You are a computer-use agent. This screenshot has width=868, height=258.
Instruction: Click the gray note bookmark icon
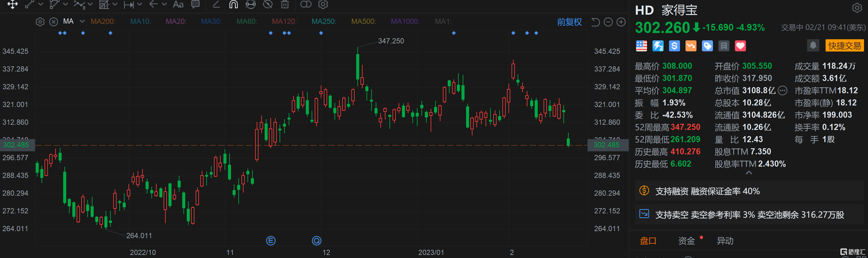(724, 46)
